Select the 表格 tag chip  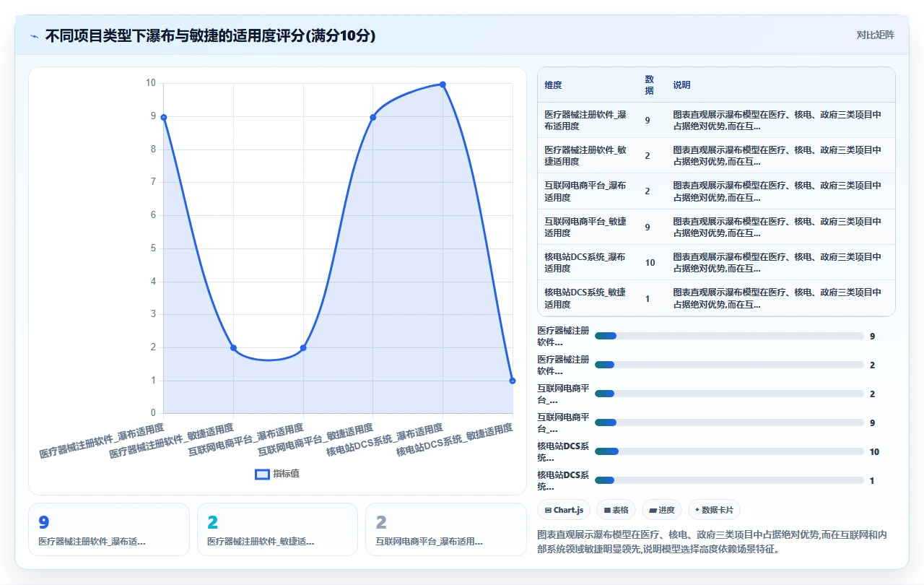pos(616,510)
